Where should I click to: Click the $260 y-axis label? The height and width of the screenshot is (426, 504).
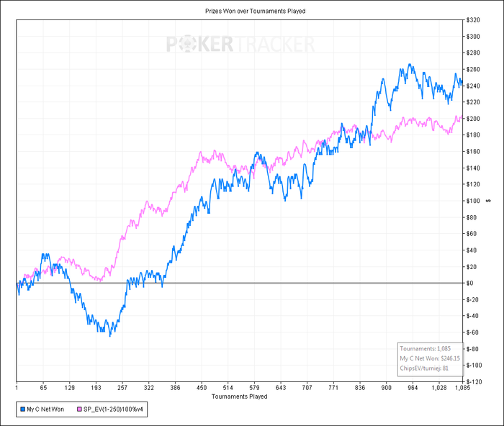[473, 69]
